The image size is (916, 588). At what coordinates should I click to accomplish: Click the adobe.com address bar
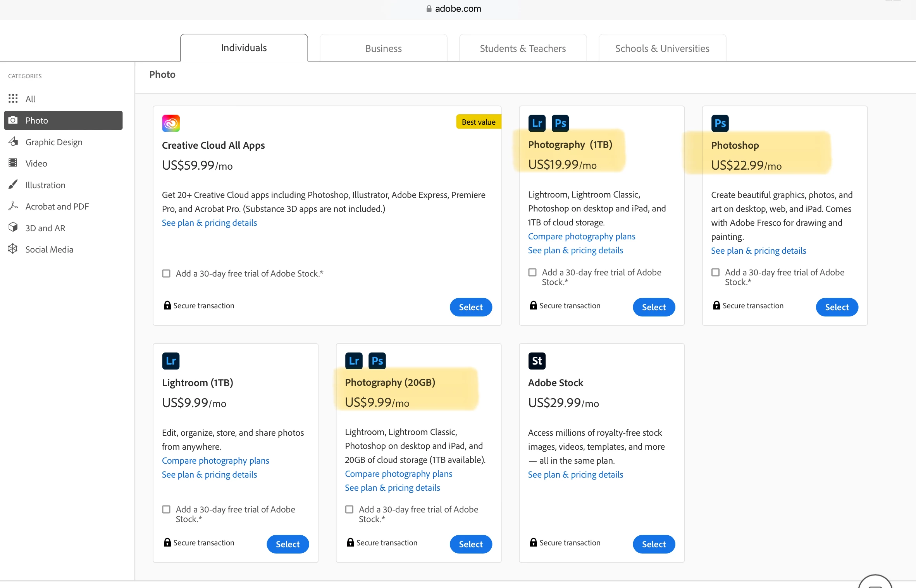(458, 9)
